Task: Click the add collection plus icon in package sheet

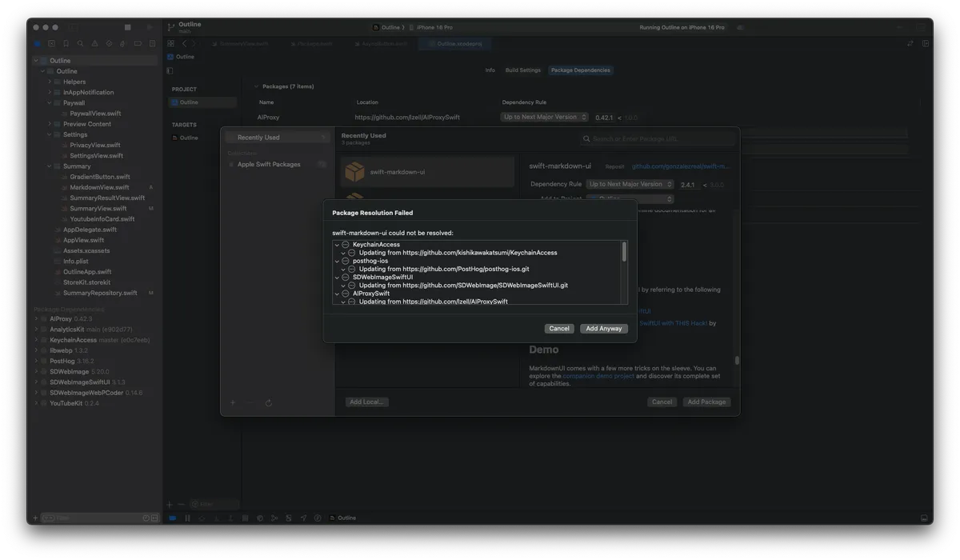Action: coord(233,403)
